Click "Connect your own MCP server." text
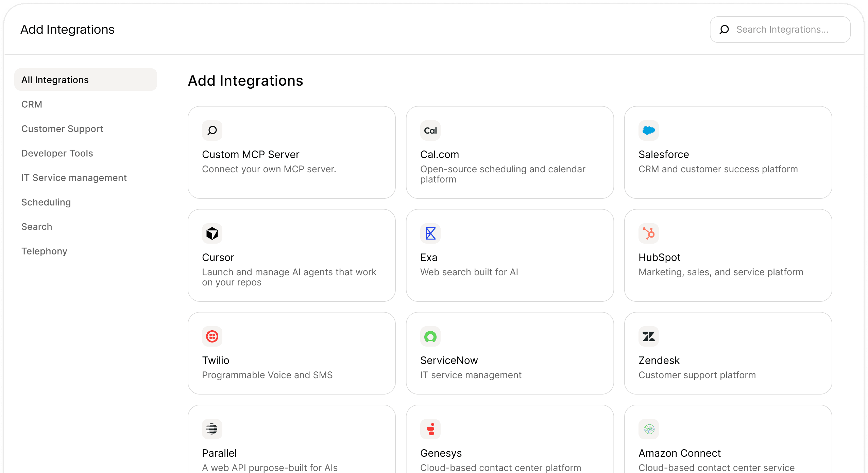This screenshot has height=473, width=868. coord(269,169)
